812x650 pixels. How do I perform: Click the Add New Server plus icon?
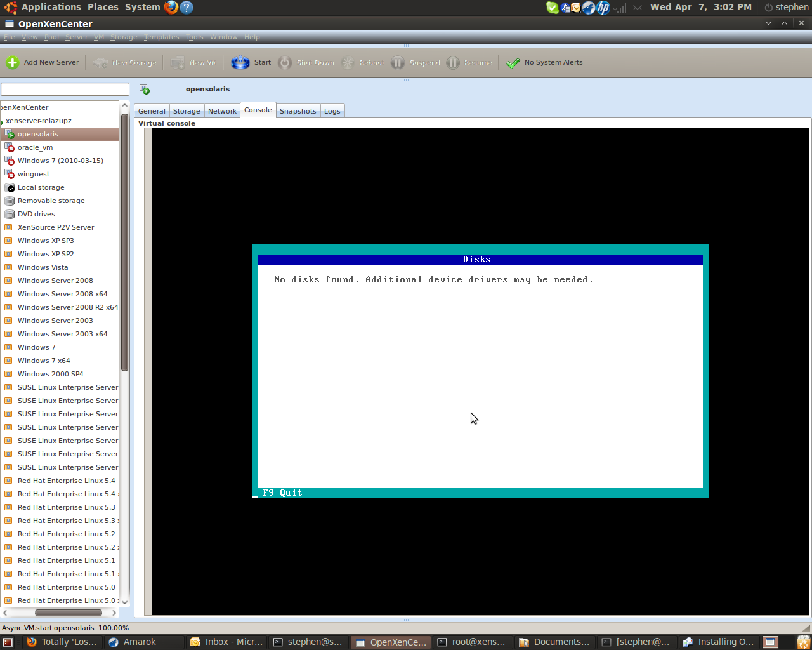pyautogui.click(x=13, y=62)
